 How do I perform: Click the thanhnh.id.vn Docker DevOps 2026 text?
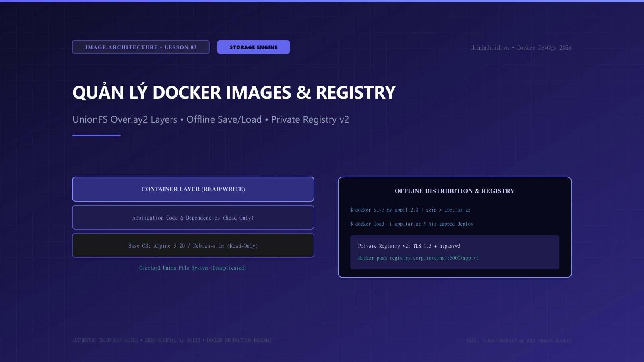coord(521,48)
